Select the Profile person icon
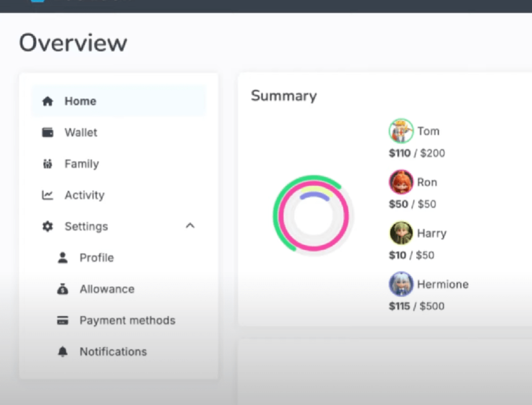532x405 pixels. click(62, 257)
